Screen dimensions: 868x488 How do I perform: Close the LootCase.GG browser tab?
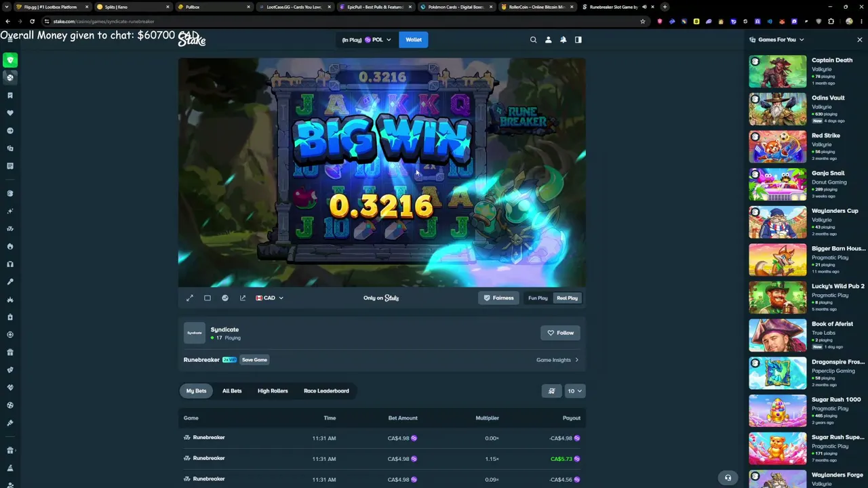pos(330,7)
